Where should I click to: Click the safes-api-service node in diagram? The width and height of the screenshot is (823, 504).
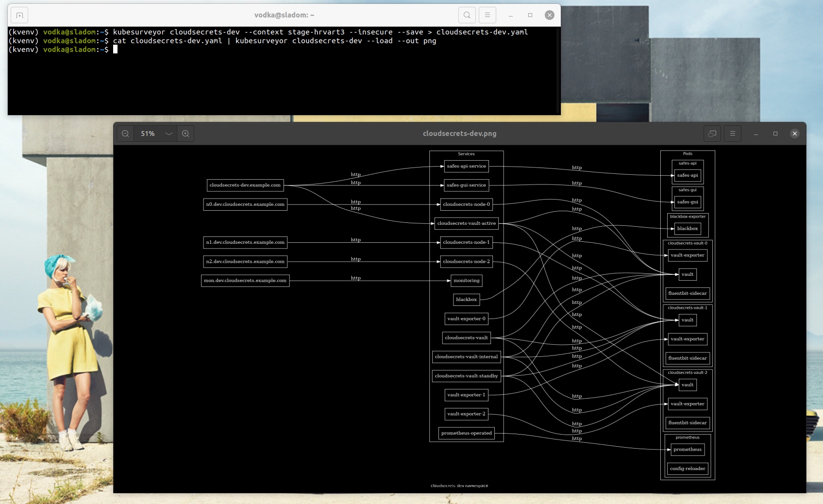click(x=466, y=166)
